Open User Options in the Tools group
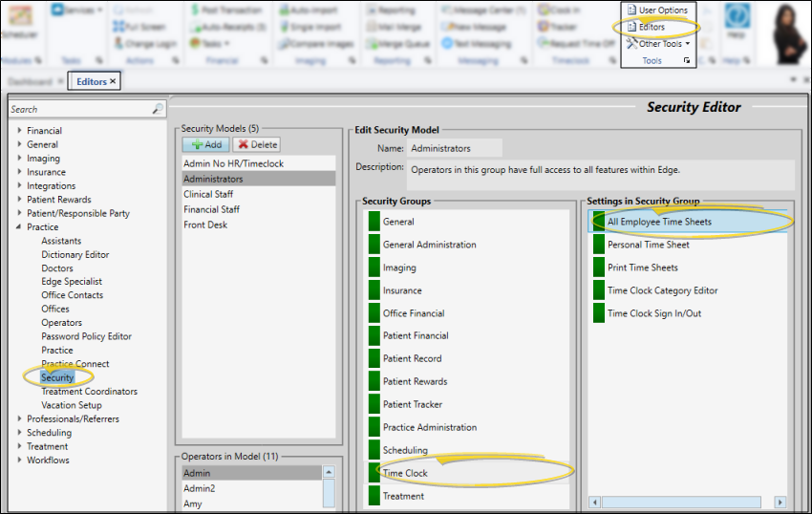 [662, 10]
